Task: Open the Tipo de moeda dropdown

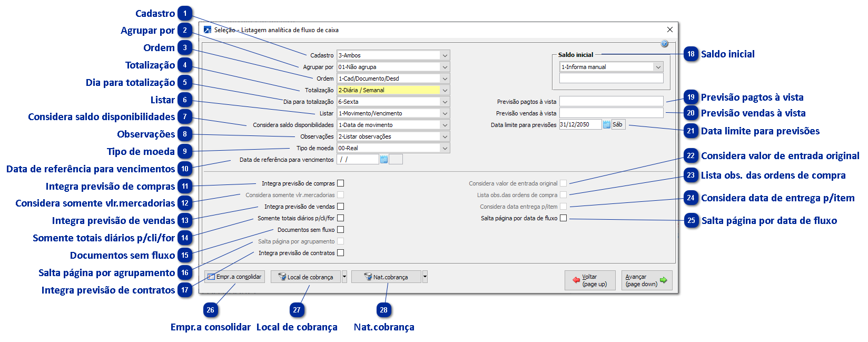Action: [x=393, y=148]
